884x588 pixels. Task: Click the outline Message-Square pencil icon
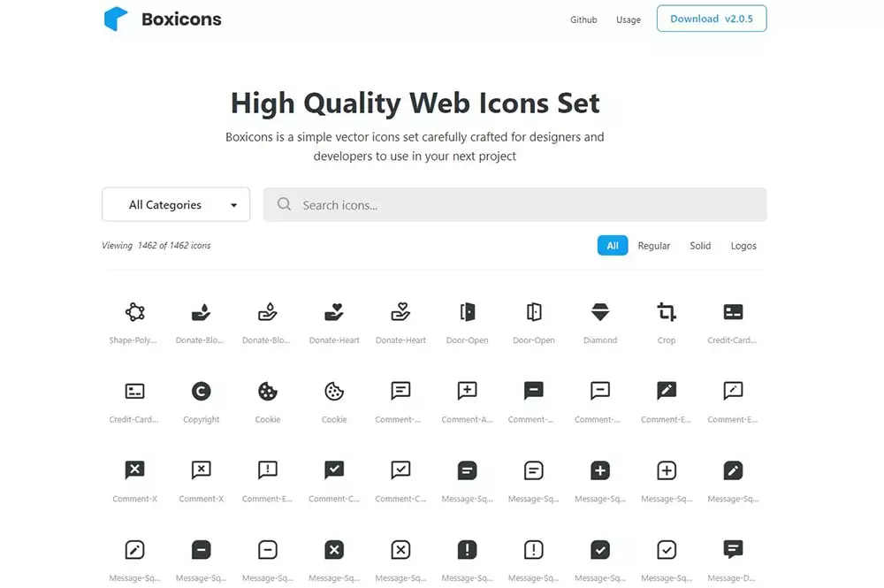coord(134,550)
